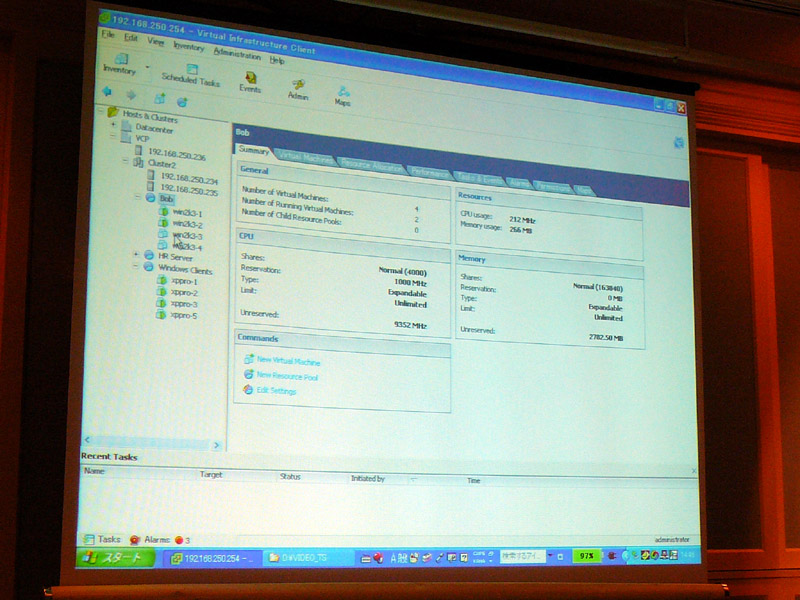Expand the HR Server resource pool
The width and height of the screenshot is (800, 600).
click(x=136, y=254)
